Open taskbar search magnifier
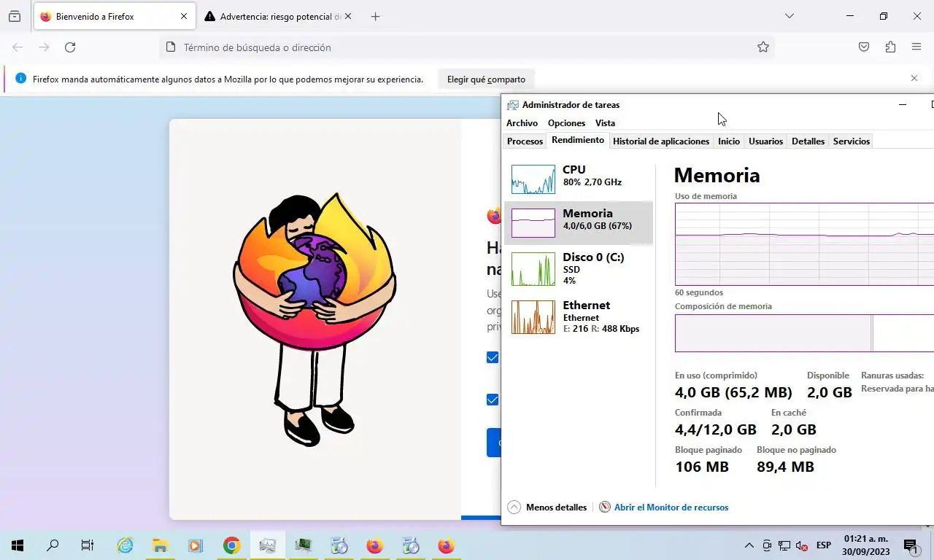 point(53,545)
